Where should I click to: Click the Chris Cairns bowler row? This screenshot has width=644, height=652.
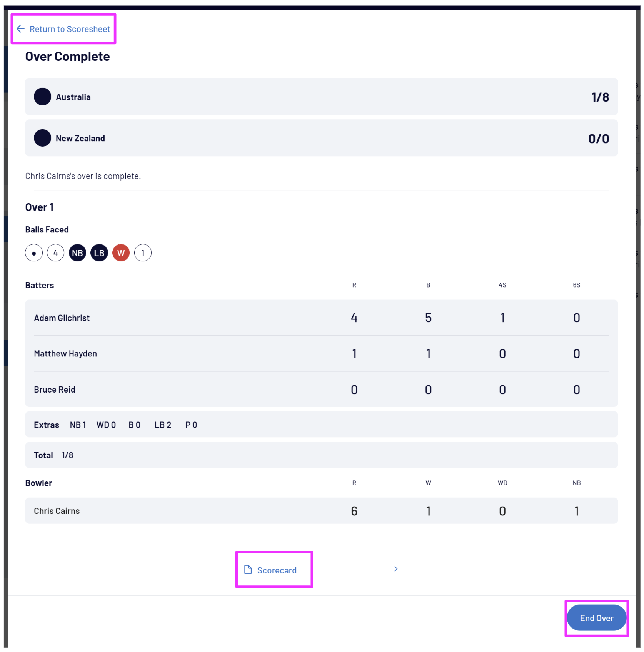[321, 511]
